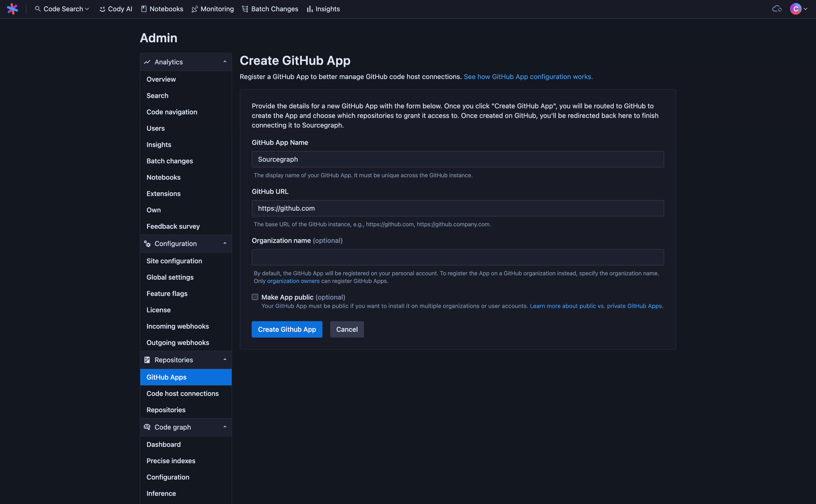Open Site configuration in sidebar

pos(186,261)
